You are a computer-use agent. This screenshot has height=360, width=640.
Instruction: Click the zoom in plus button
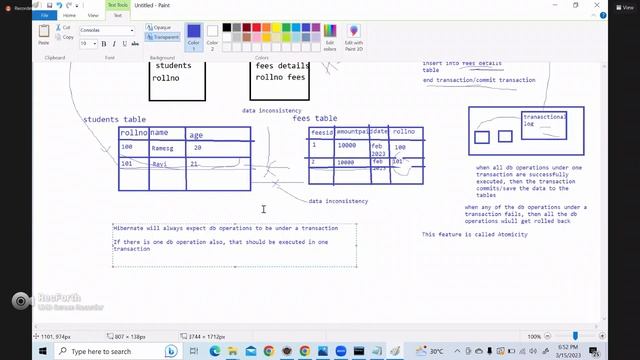coord(602,336)
